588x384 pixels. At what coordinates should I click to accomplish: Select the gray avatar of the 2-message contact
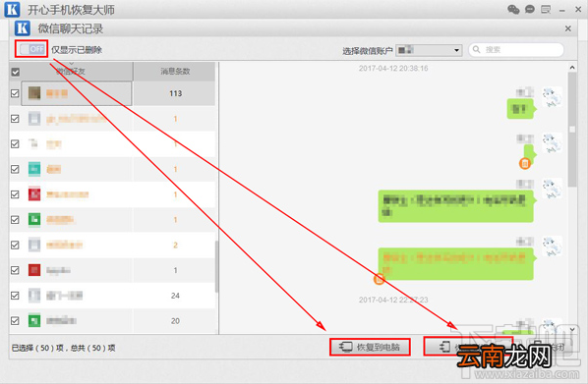34,245
